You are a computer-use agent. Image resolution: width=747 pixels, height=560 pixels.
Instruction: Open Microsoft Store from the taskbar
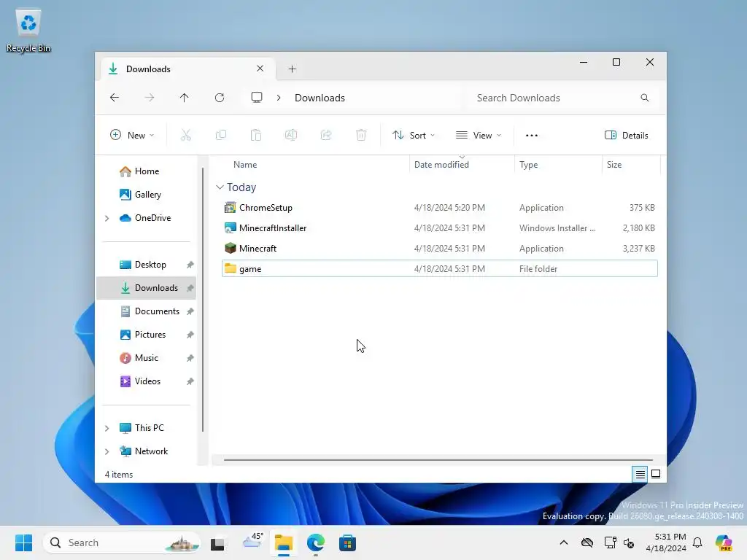pos(347,542)
